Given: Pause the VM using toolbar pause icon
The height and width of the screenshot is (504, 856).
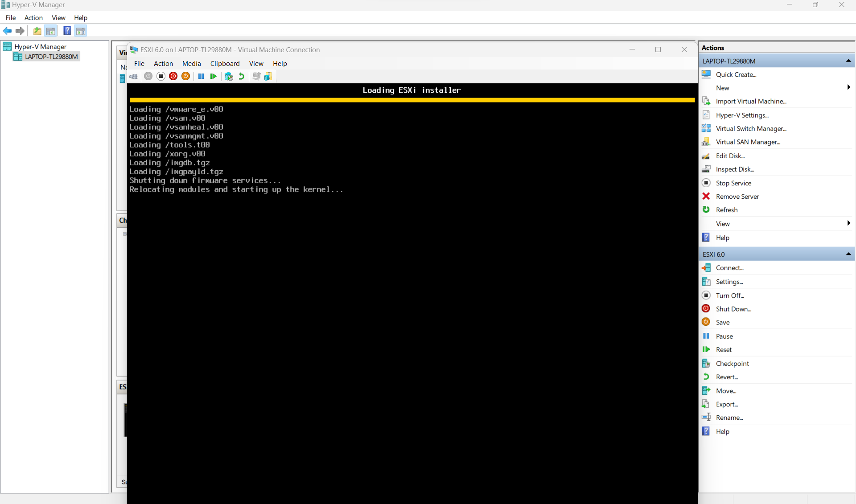Looking at the screenshot, I should click(201, 76).
